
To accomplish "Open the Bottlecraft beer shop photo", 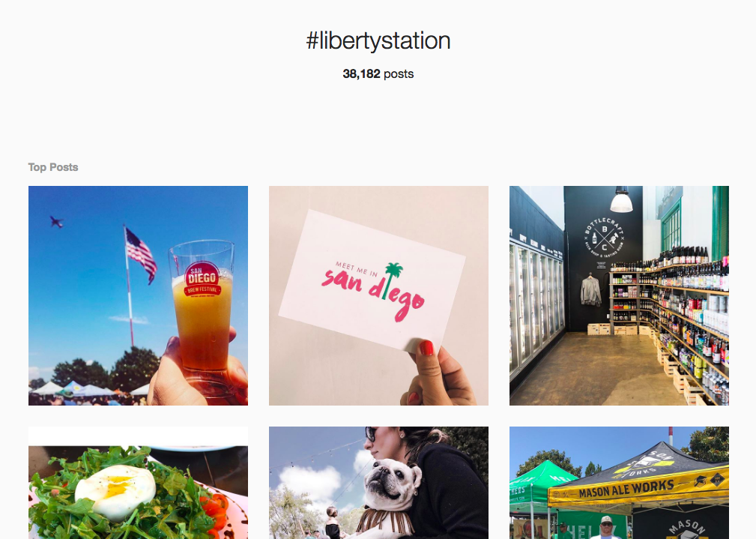I will pos(619,295).
